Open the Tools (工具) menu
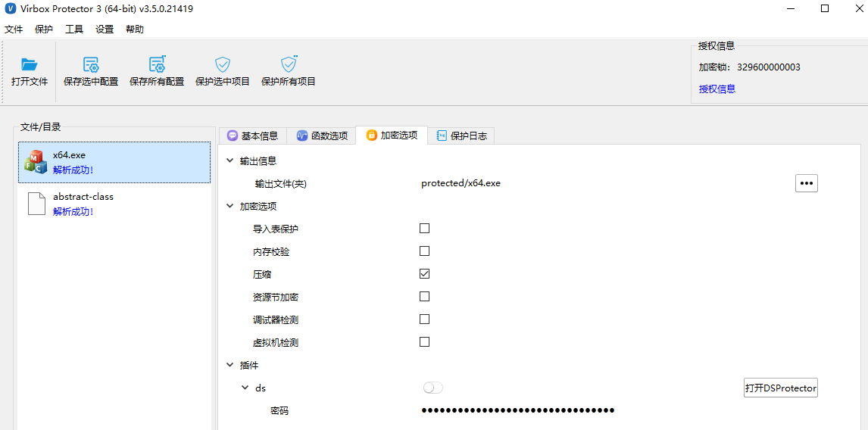This screenshot has height=430, width=868. coord(74,30)
